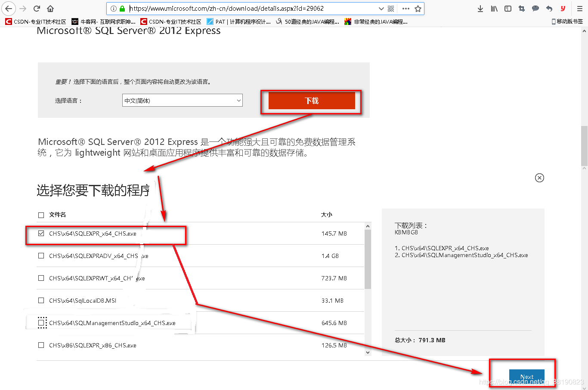The image size is (588, 390).
Task: Open the 非常经典的JAVA编程 bookmark
Action: click(376, 21)
